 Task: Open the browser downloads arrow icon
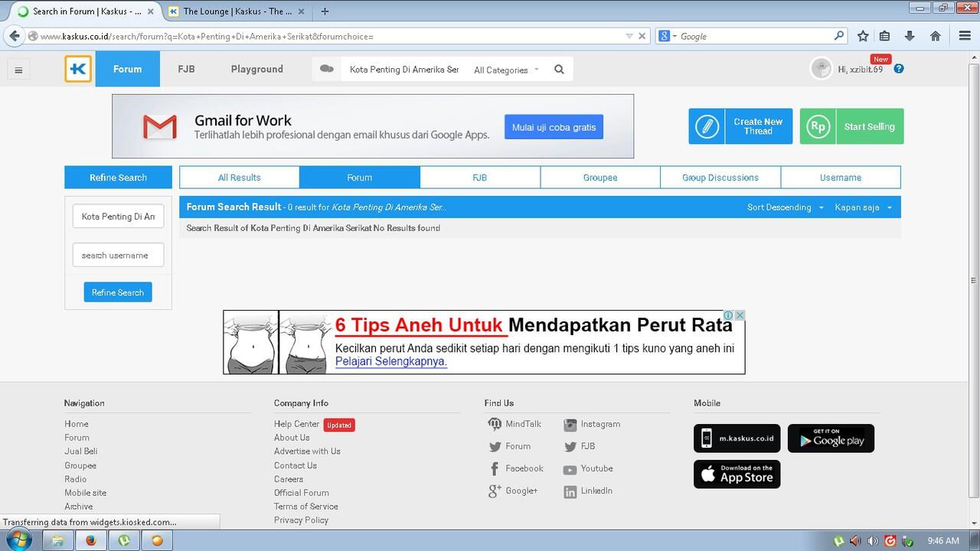910,36
